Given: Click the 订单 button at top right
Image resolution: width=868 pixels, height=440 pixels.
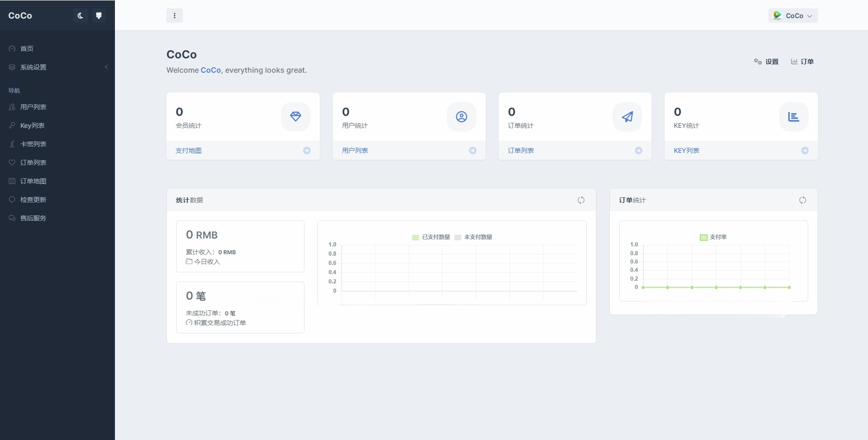Looking at the screenshot, I should [x=803, y=61].
